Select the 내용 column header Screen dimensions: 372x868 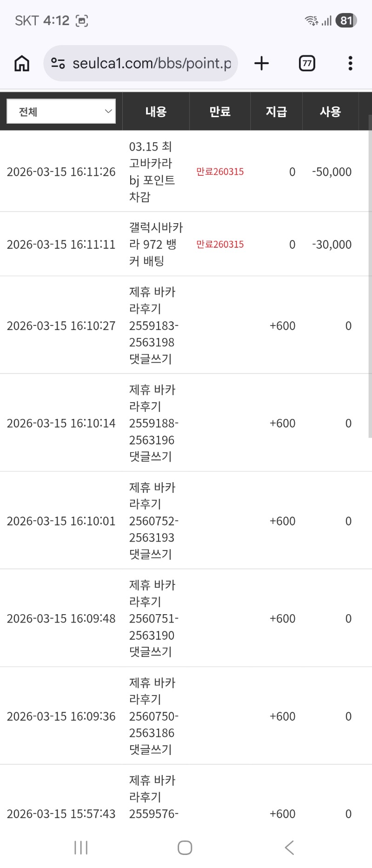[x=156, y=112]
